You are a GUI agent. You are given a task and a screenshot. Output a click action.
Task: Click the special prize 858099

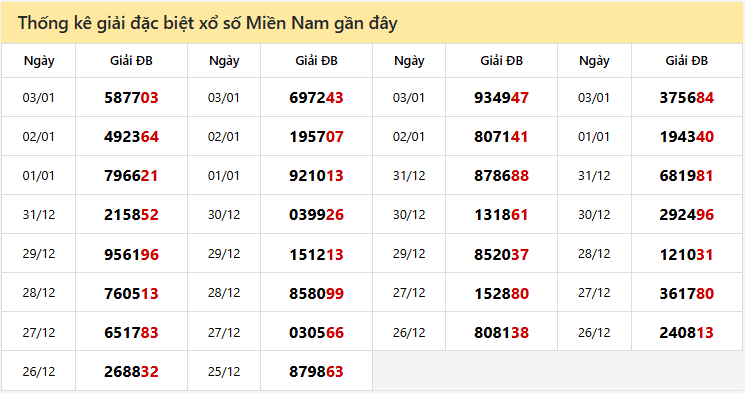pyautogui.click(x=316, y=294)
